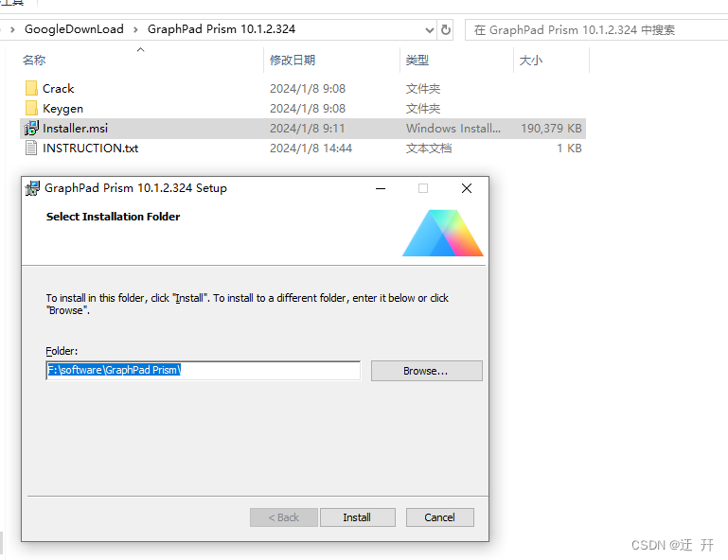Image resolution: width=728 pixels, height=560 pixels.
Task: Click the setup dialog title bar icon
Action: click(32, 188)
